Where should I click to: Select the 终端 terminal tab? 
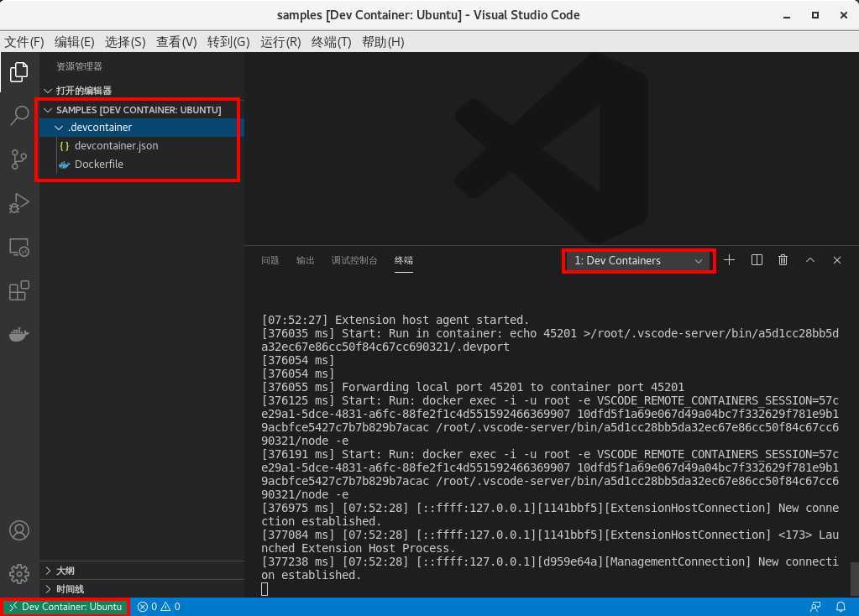(x=404, y=260)
